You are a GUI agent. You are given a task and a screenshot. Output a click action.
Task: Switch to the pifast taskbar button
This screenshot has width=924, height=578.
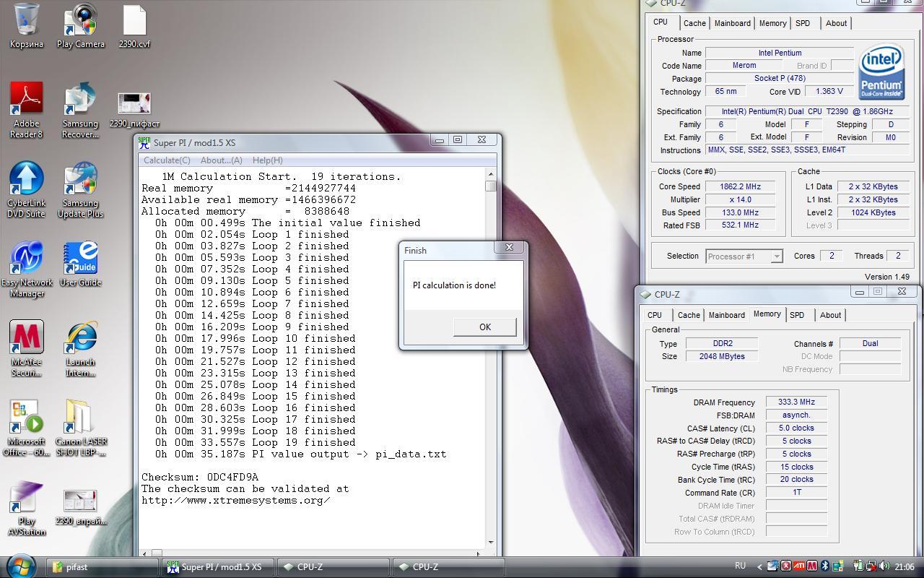point(103,567)
